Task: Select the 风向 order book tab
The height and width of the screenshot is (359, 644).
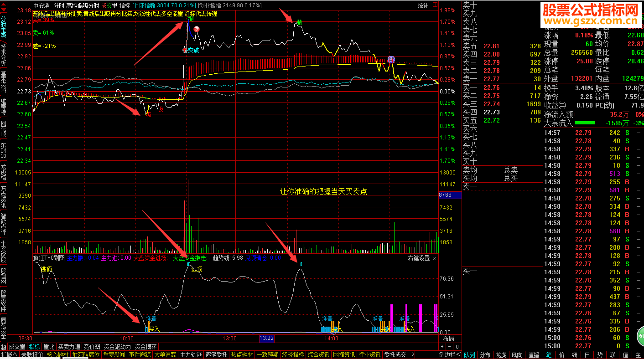Action: point(517,354)
